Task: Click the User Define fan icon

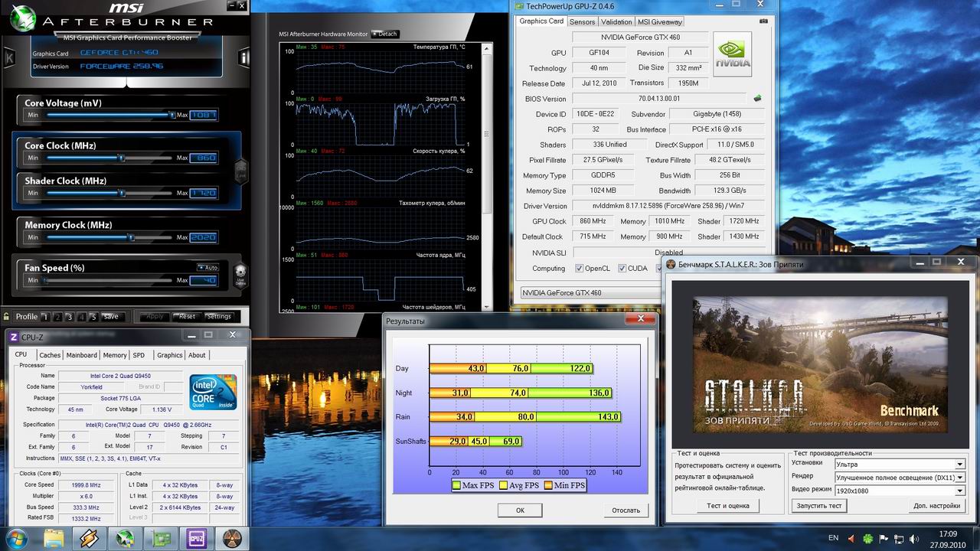Action: (x=239, y=273)
